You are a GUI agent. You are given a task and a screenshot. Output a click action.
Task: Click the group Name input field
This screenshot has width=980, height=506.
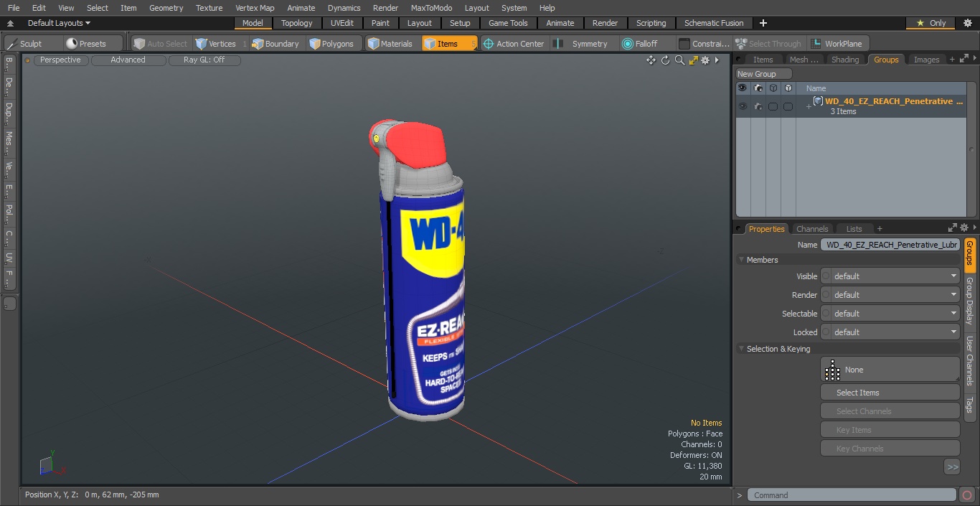(890, 245)
